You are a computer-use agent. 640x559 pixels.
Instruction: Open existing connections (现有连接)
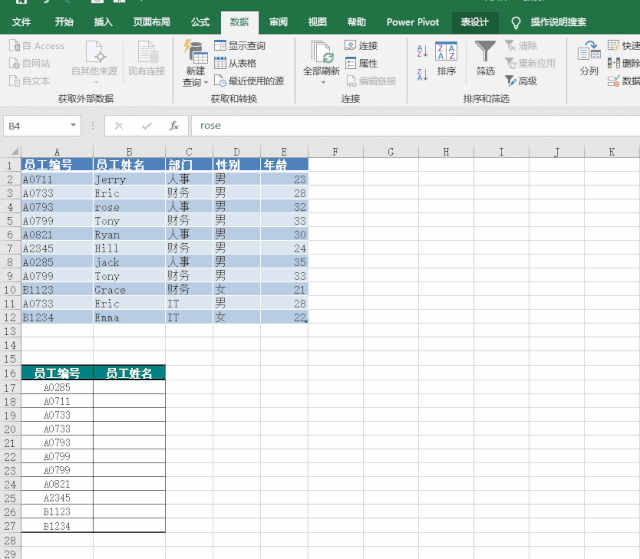147,58
